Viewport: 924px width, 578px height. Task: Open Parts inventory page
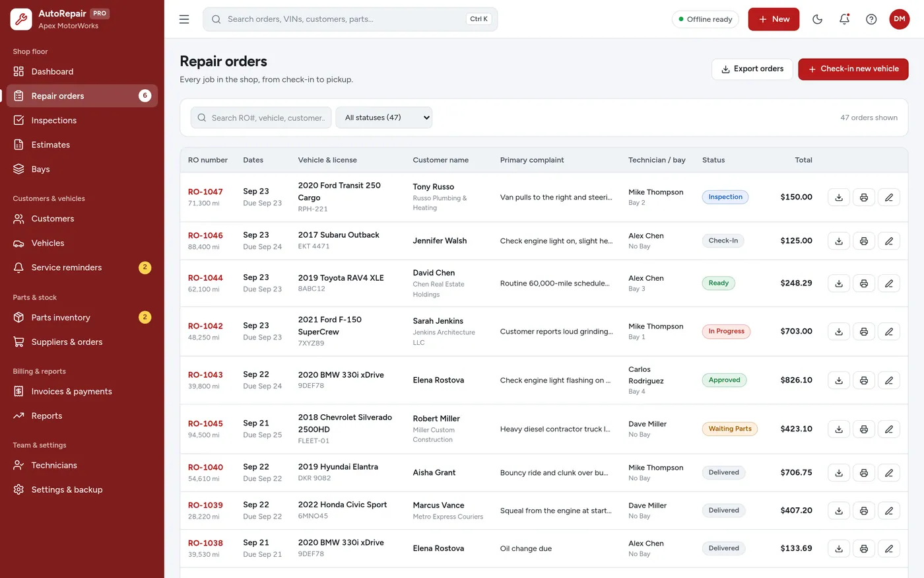coord(82,317)
